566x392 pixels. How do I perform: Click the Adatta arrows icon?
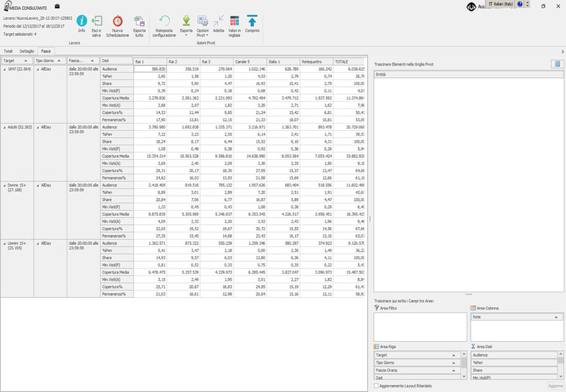tap(219, 21)
